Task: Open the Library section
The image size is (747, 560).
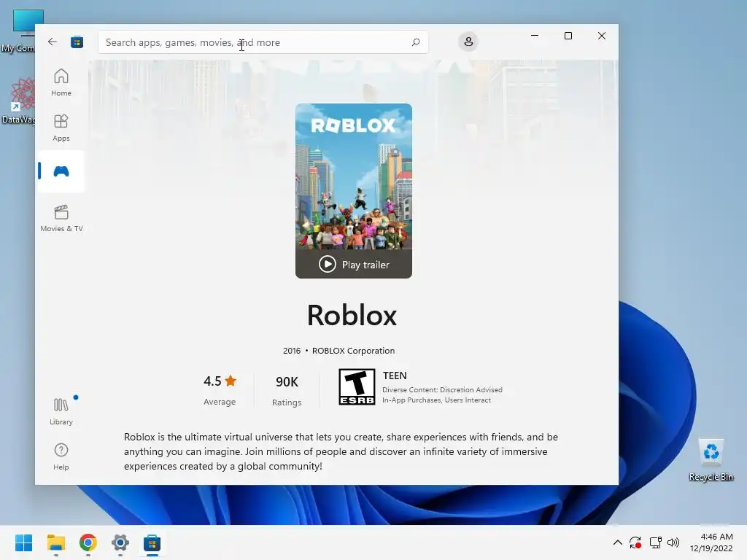Action: [61, 411]
